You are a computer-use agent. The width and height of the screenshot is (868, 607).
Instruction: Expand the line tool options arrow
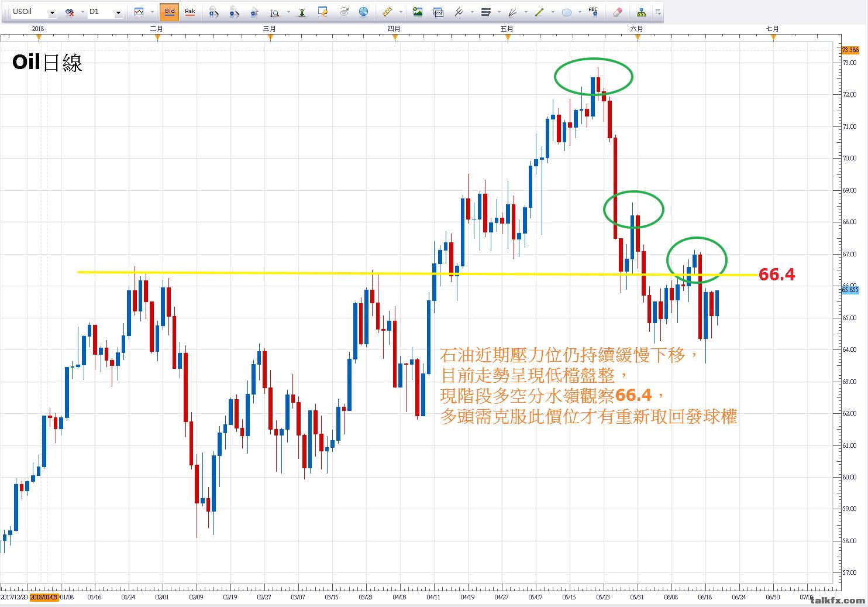(x=553, y=12)
